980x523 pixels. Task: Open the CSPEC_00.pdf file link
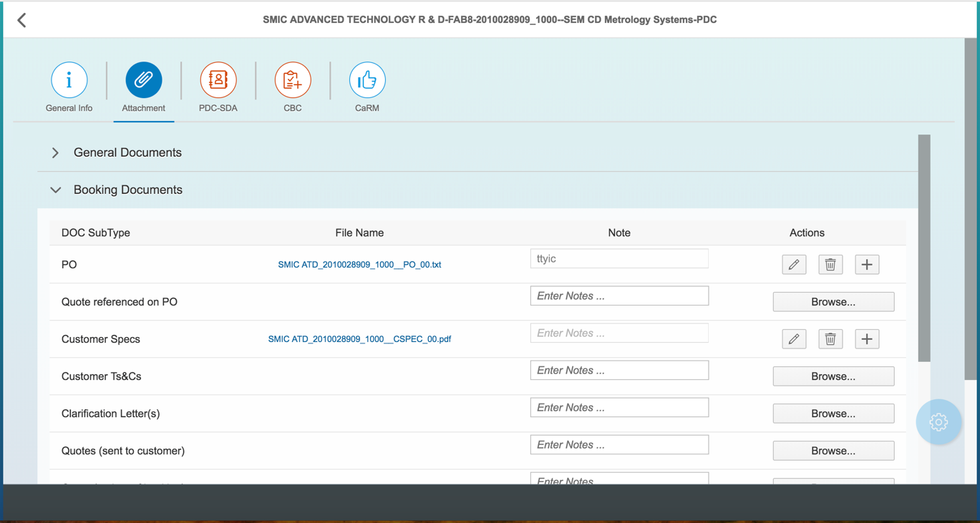pyautogui.click(x=359, y=339)
